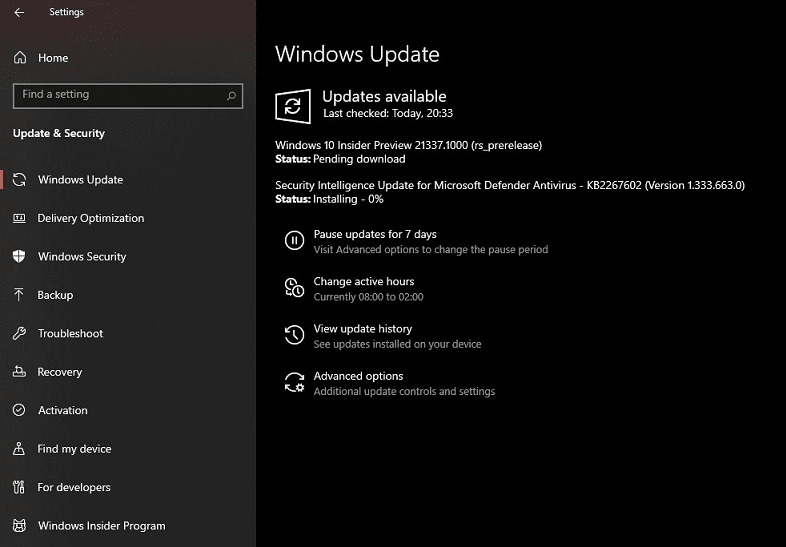
Task: Click Additional update controls and settings text
Action: pos(404,391)
